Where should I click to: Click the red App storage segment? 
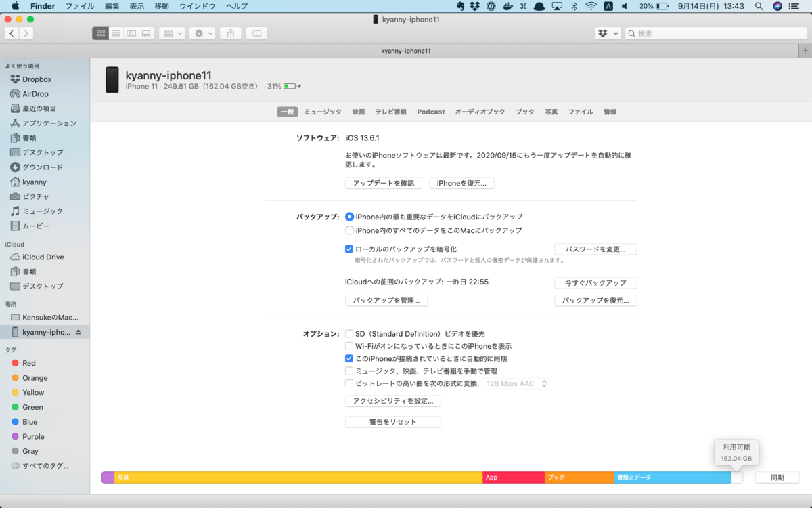tap(514, 478)
